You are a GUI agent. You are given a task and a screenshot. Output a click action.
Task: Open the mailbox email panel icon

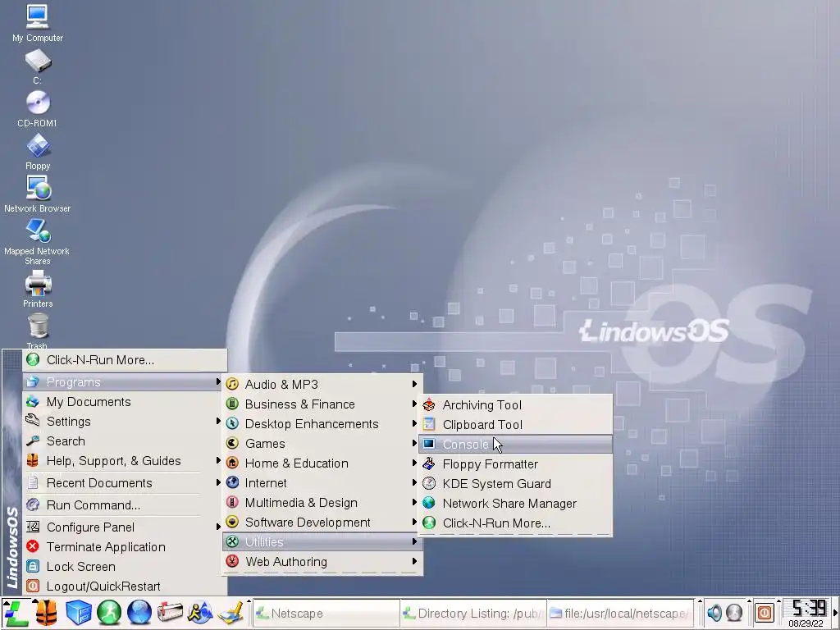(170, 614)
